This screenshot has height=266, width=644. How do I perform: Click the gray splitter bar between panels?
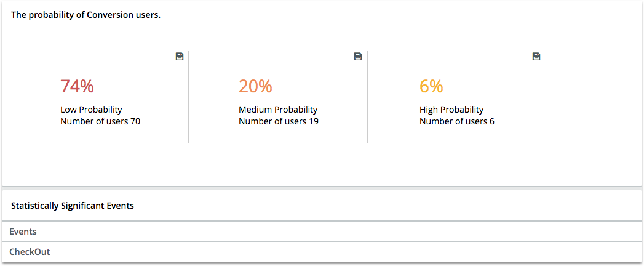tap(322, 188)
